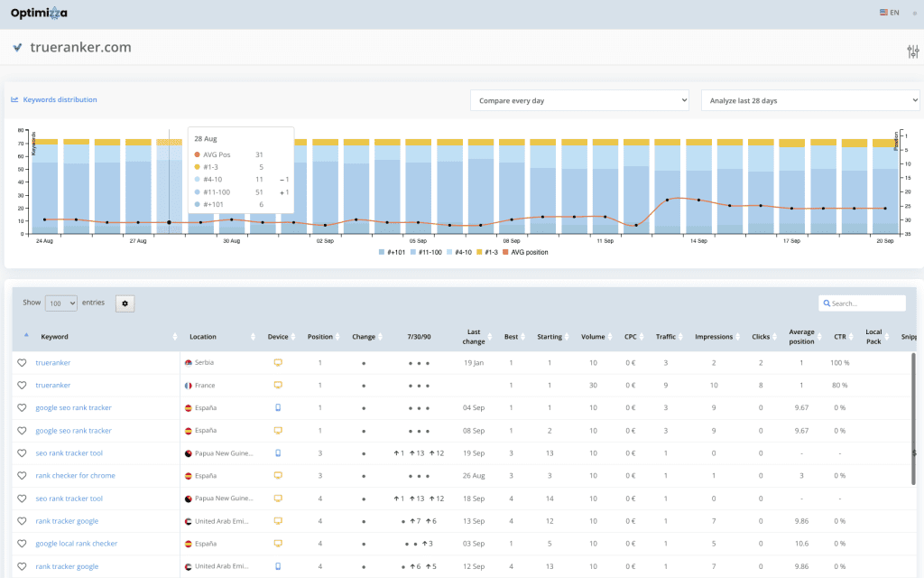Open the Show 100 entries dropdown

60,303
